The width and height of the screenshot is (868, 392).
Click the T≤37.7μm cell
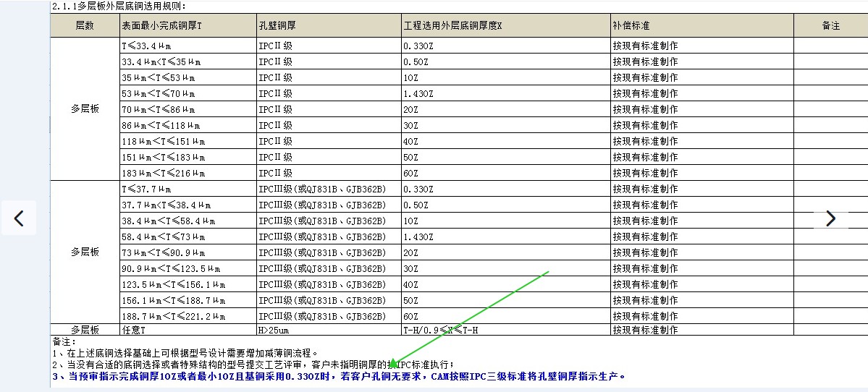188,189
